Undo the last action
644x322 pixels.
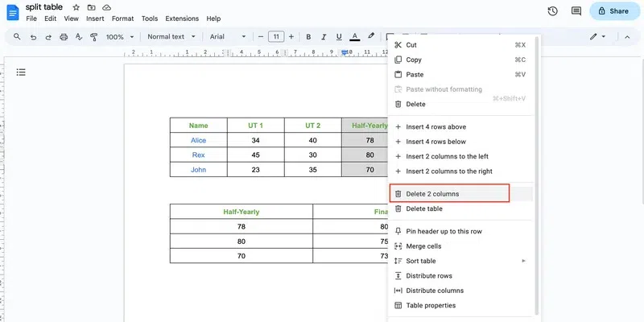click(x=33, y=37)
